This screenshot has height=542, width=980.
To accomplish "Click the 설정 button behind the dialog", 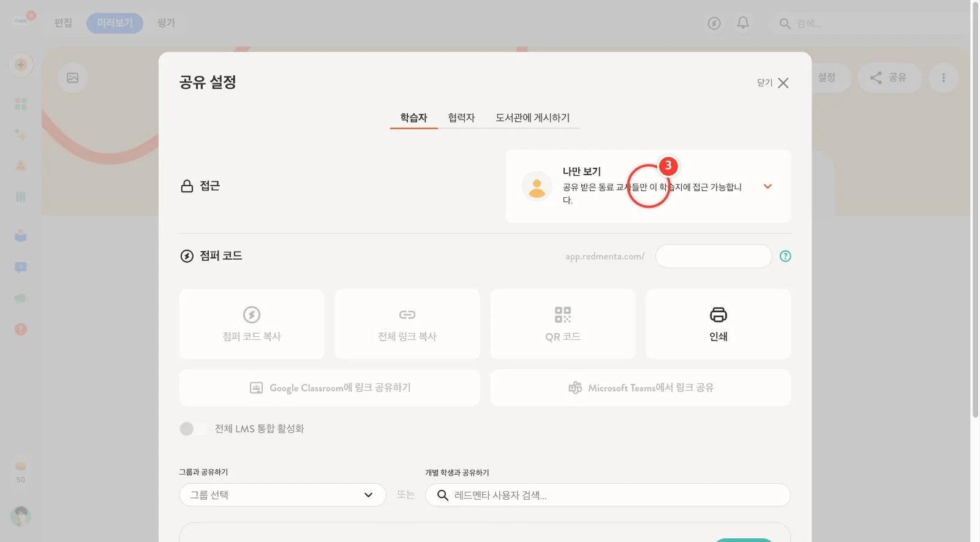I will click(x=827, y=78).
